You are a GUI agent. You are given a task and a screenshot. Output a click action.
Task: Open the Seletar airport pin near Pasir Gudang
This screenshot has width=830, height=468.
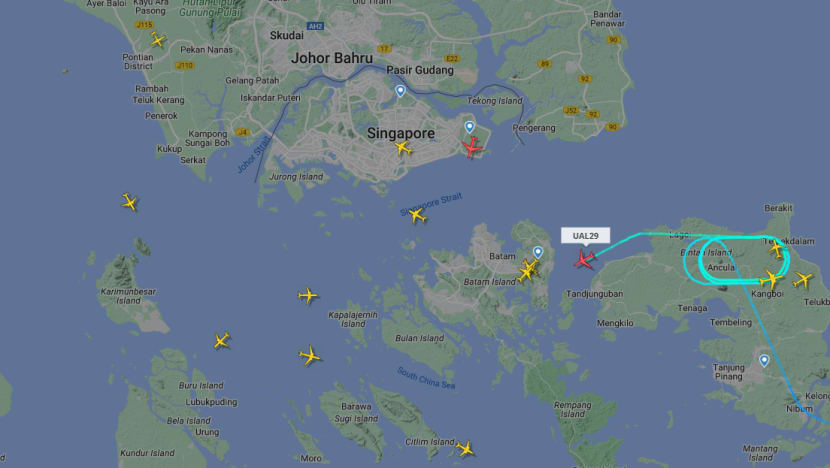[x=400, y=91]
